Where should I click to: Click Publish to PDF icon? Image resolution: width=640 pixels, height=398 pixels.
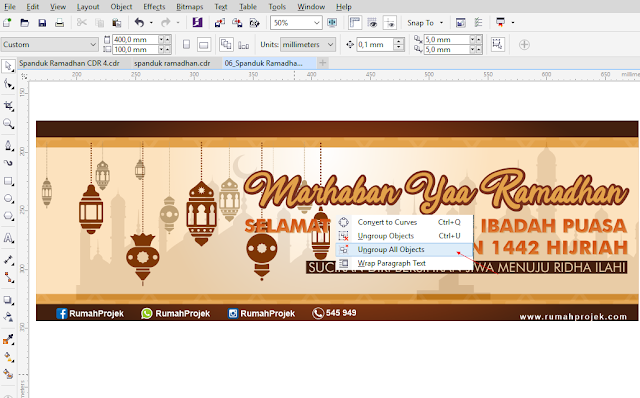coord(255,23)
